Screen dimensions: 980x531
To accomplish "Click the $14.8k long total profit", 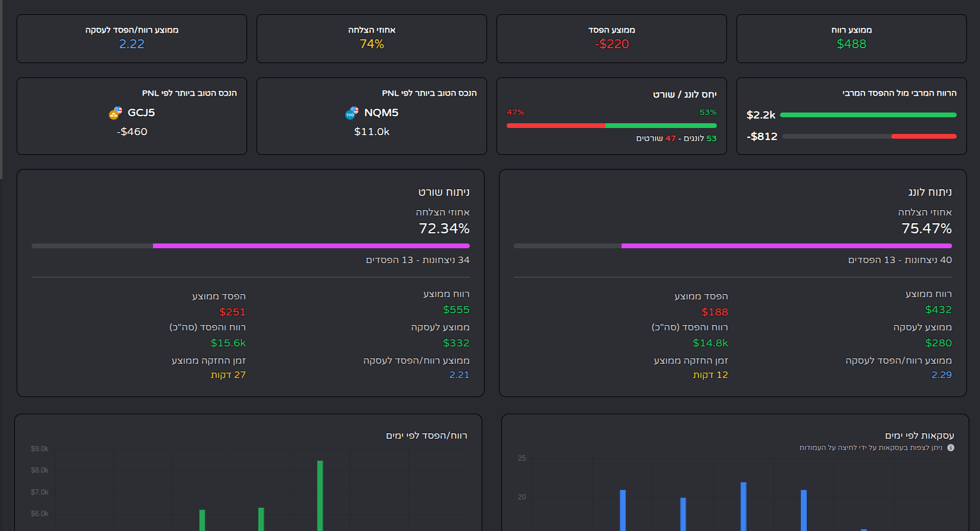I will pos(710,343).
